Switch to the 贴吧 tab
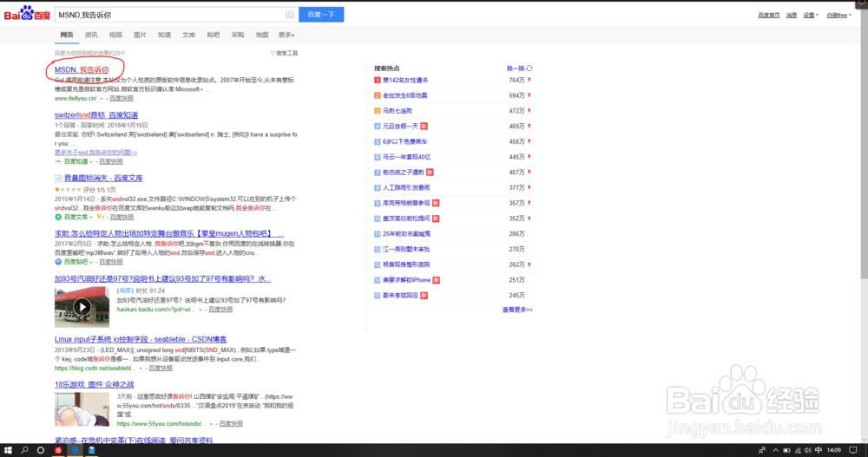The height and width of the screenshot is (457, 868). click(x=214, y=35)
